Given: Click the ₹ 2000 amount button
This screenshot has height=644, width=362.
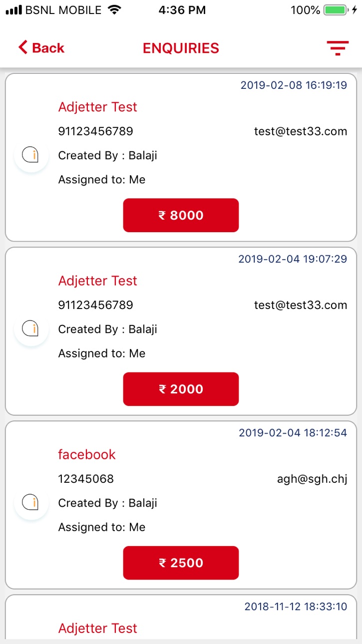Looking at the screenshot, I should 181,389.
